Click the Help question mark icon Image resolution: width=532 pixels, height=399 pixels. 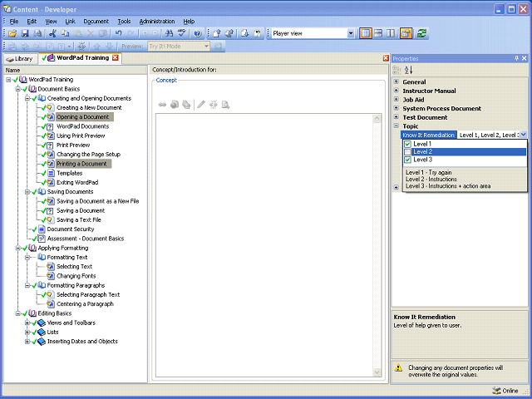pos(198,33)
